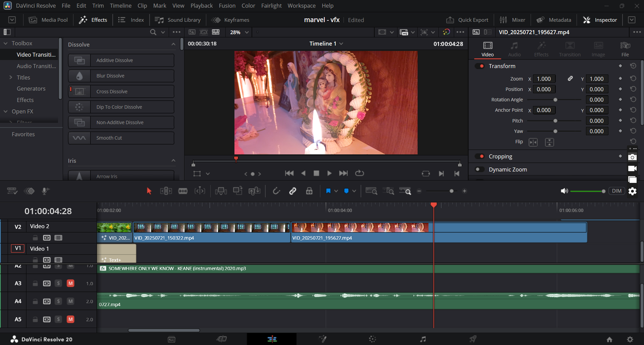Viewport: 644px width, 345px height.
Task: Choose the Blade Edit Mode tool
Action: point(183,191)
